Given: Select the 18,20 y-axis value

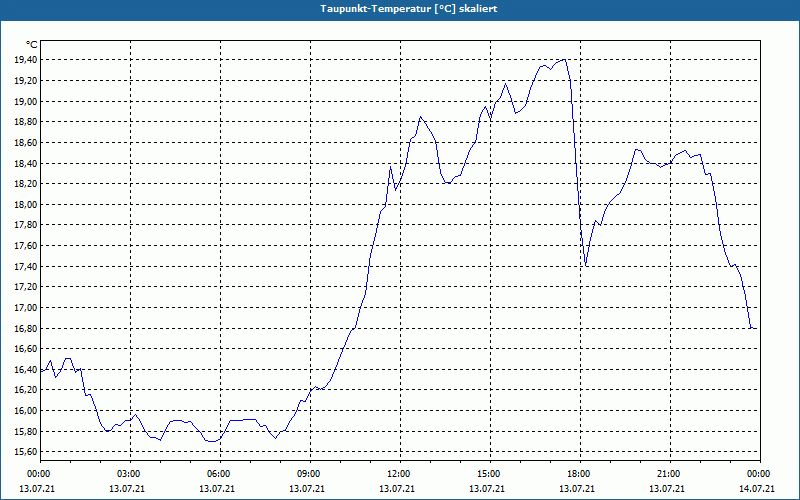Looking at the screenshot, I should (26, 184).
